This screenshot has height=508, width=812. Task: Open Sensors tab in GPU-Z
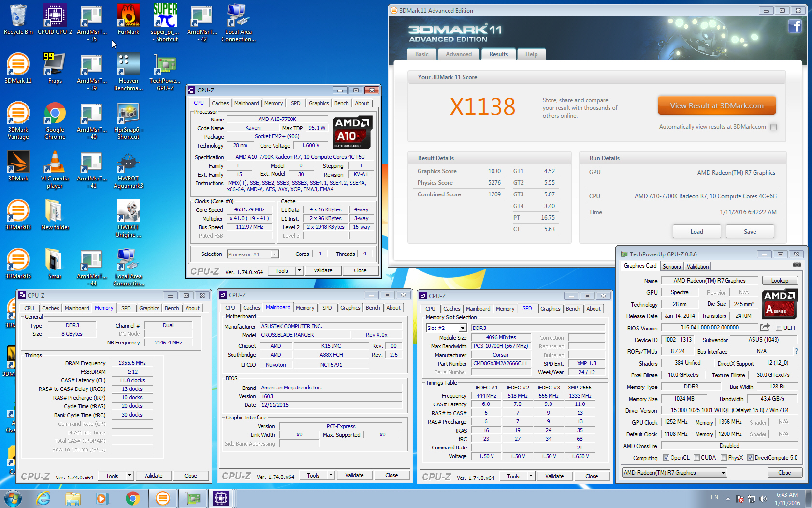pyautogui.click(x=671, y=267)
